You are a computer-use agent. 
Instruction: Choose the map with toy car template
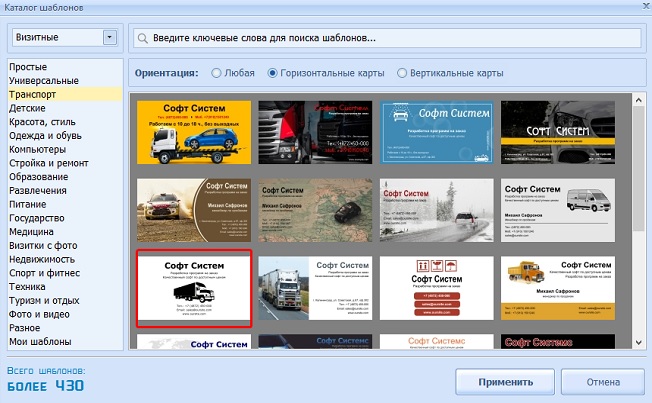pos(315,210)
